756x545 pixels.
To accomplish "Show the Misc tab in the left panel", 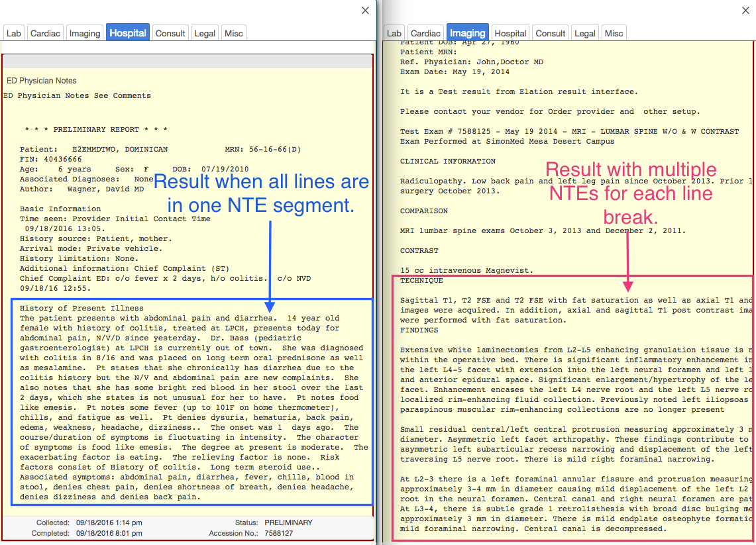I will (x=234, y=33).
